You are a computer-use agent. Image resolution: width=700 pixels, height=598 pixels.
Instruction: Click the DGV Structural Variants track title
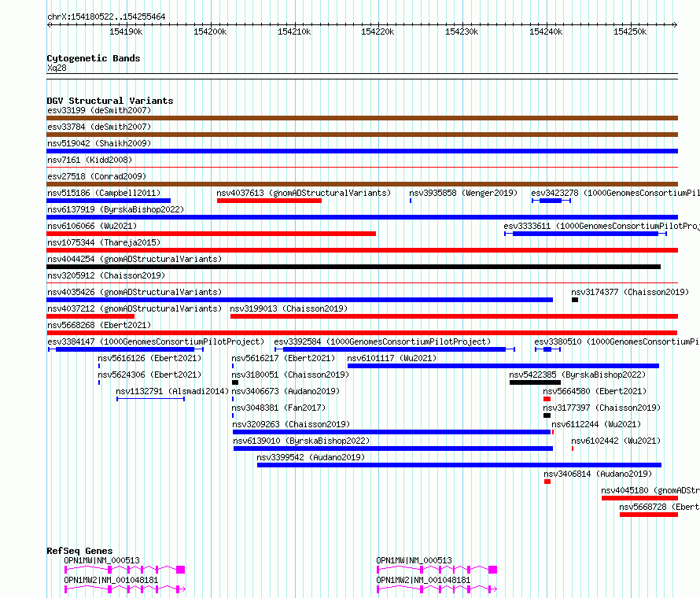click(110, 101)
